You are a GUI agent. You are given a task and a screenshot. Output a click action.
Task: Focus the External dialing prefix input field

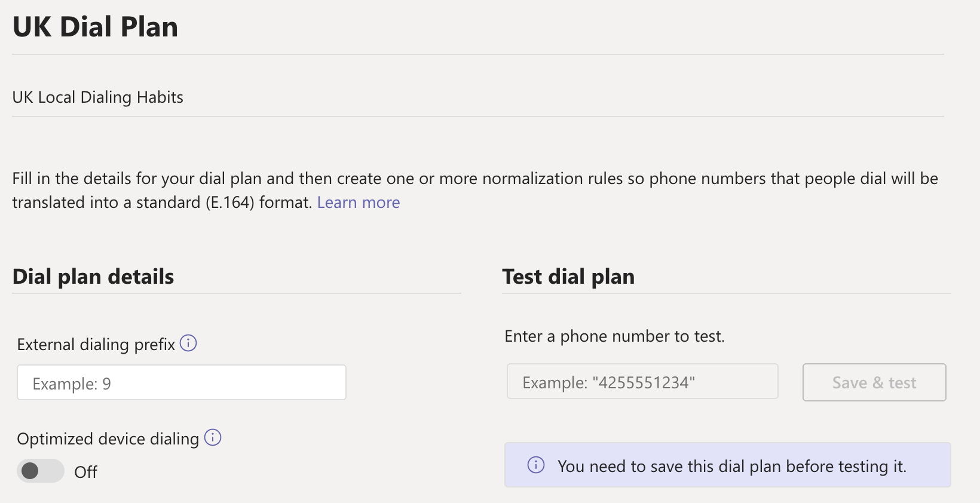tap(182, 383)
